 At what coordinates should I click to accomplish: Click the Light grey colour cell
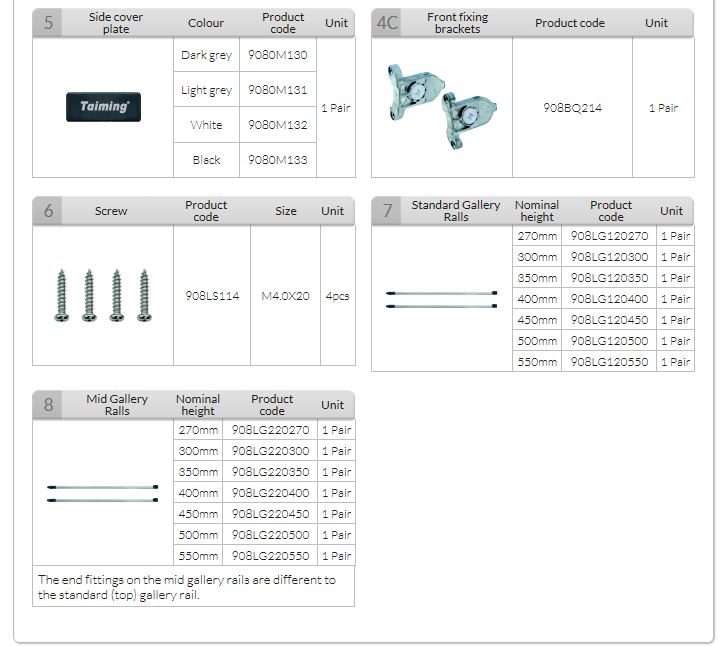point(206,90)
